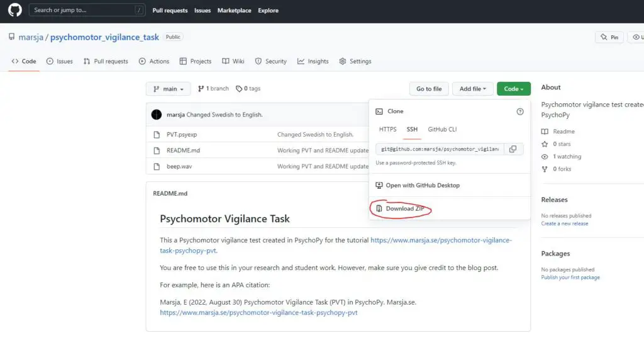
Task: Open the Wiki tab
Action: pos(233,61)
